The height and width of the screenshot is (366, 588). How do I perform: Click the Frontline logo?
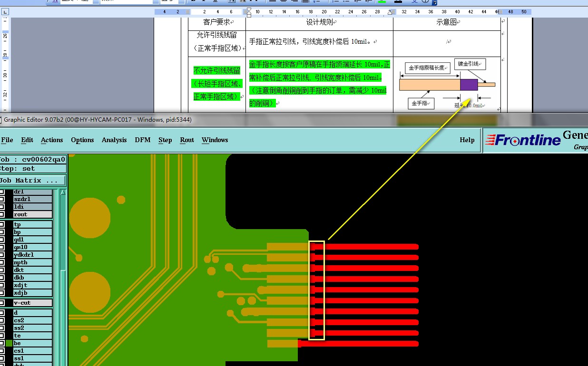[522, 140]
